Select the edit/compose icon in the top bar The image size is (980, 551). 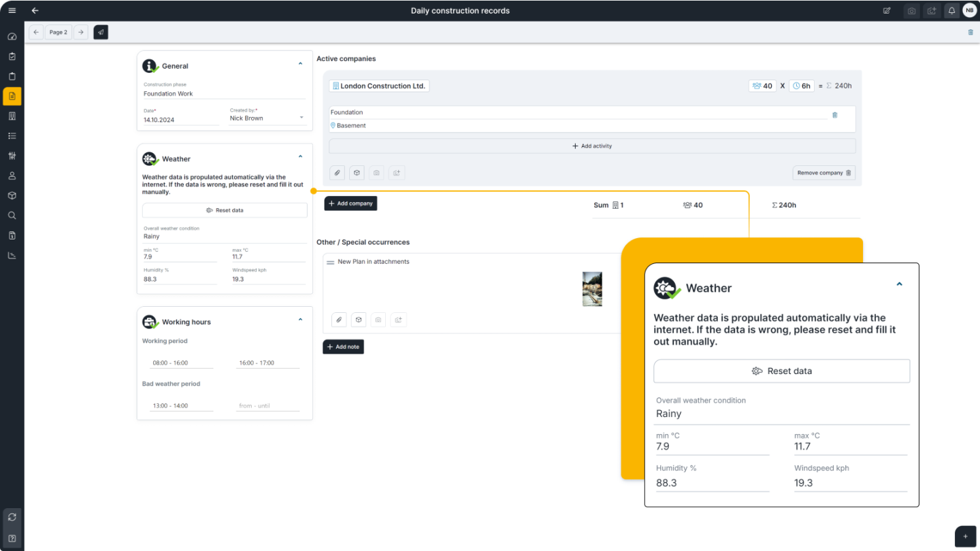click(887, 10)
